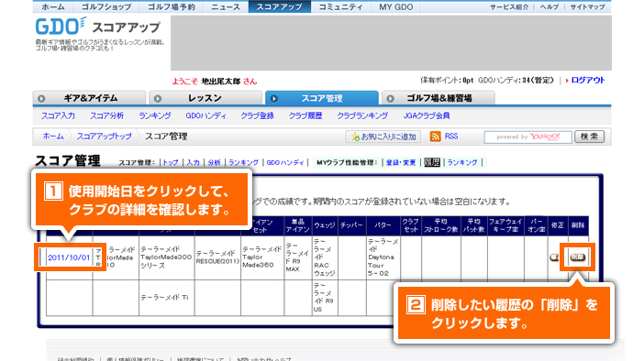Open the スコア入力 submenu link
Viewport: 644px width, 361px height.
click(x=58, y=115)
